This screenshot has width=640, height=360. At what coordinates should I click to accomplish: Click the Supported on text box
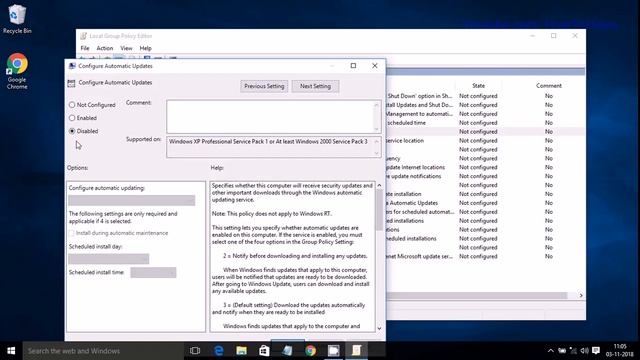[x=271, y=147]
